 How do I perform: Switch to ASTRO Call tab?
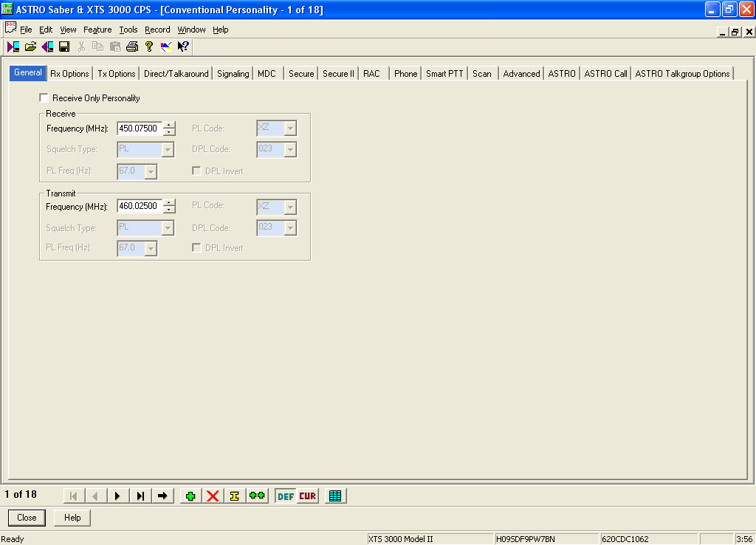coord(605,74)
